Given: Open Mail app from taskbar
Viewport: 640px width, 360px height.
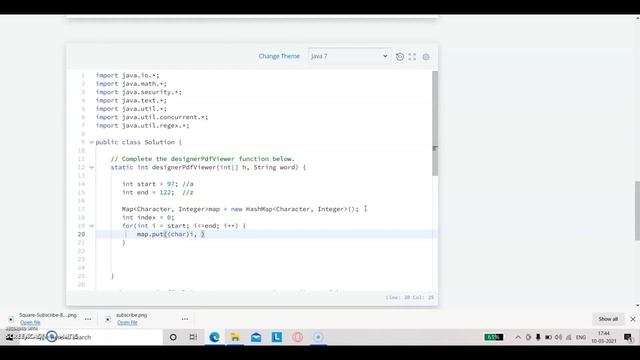Looking at the screenshot, I should point(256,337).
